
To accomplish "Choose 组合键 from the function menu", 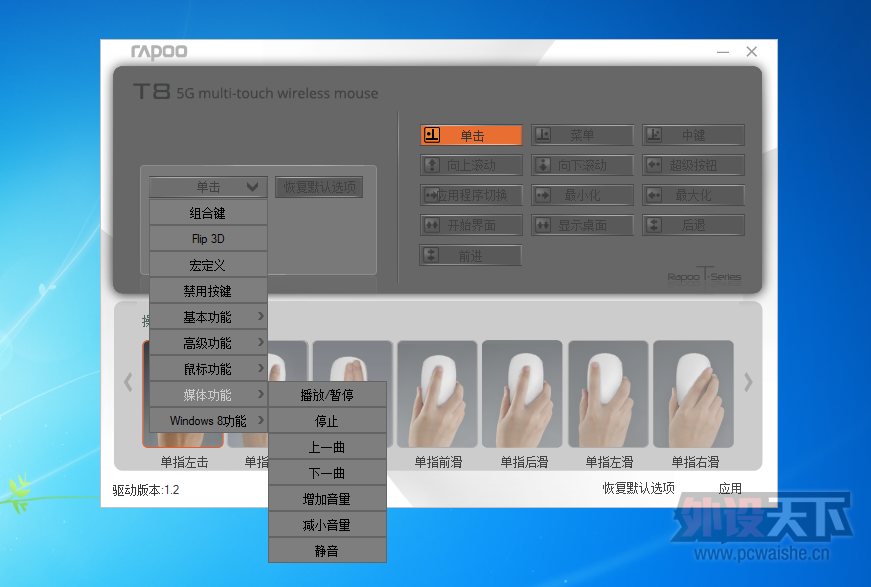I will click(x=208, y=213).
